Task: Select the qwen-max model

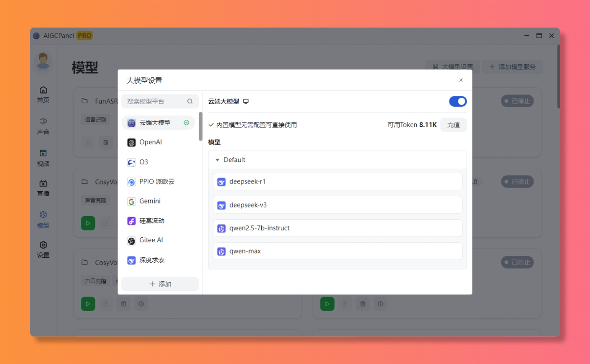Action: (x=337, y=251)
